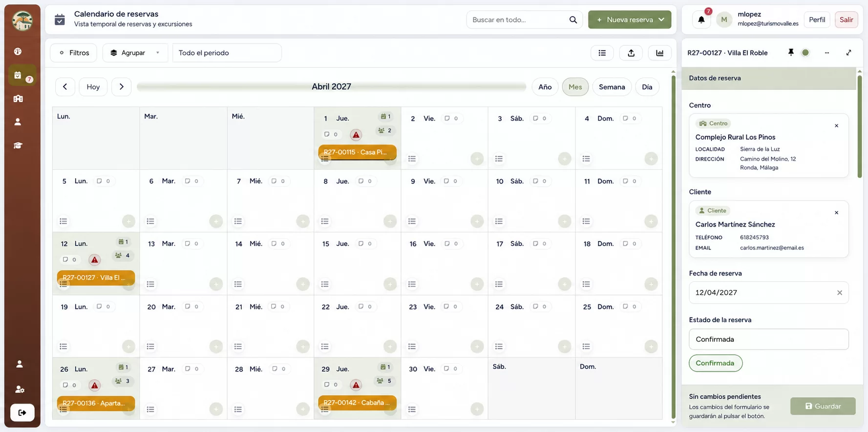Open the Filtros button

74,53
